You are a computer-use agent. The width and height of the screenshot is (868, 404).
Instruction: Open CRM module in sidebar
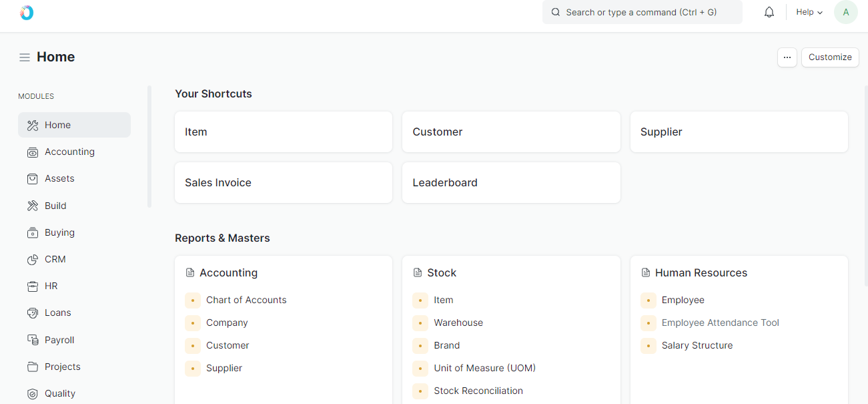[55, 259]
